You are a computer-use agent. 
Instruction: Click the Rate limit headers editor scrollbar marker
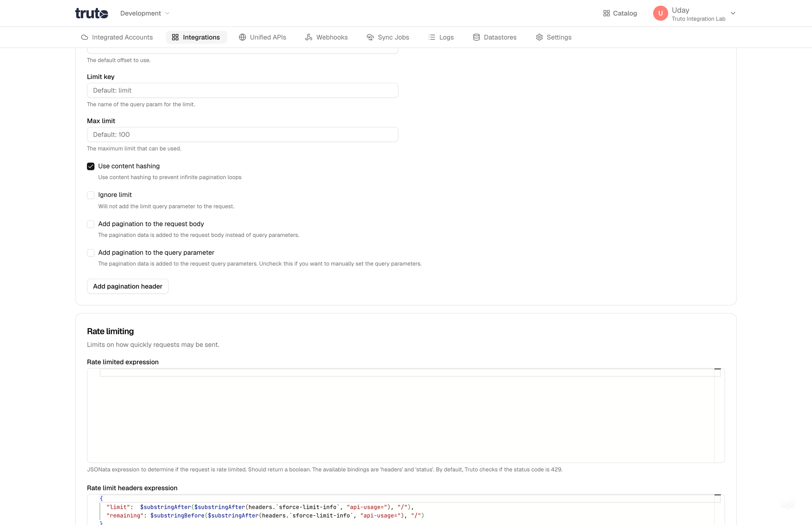click(717, 495)
